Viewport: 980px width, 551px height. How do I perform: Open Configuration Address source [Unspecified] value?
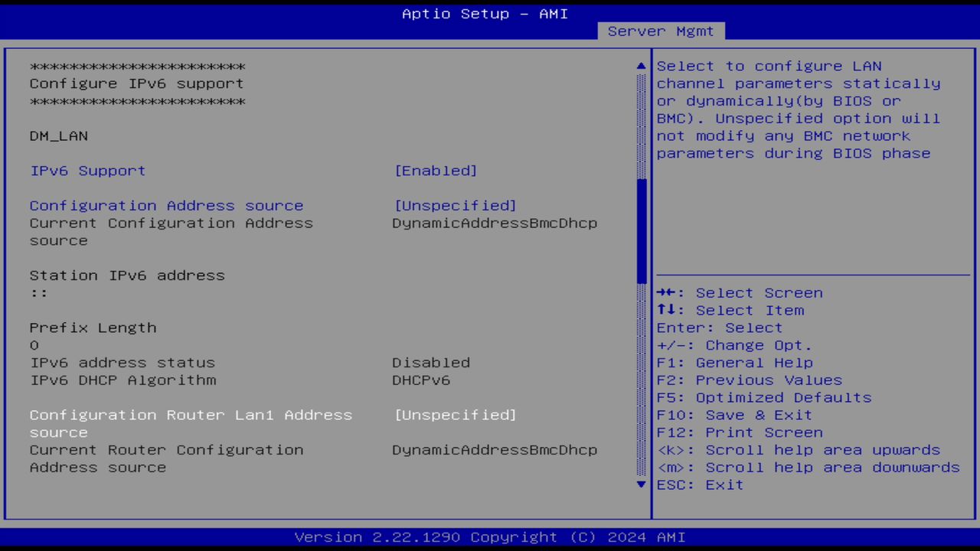(x=456, y=206)
